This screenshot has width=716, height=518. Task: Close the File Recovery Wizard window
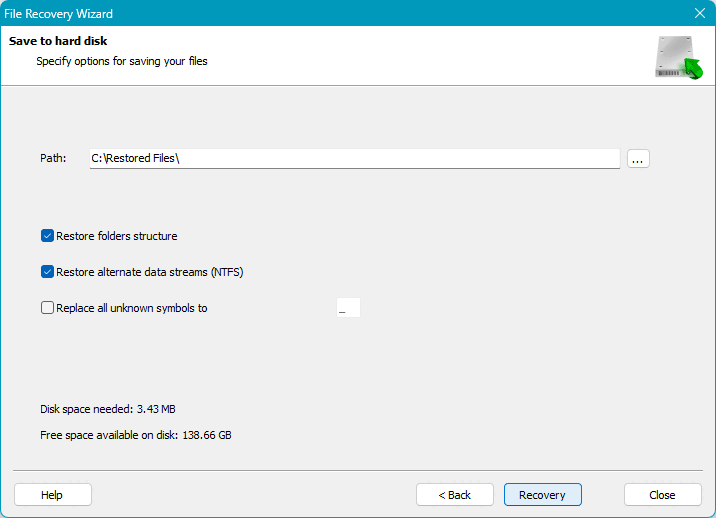[x=700, y=13]
